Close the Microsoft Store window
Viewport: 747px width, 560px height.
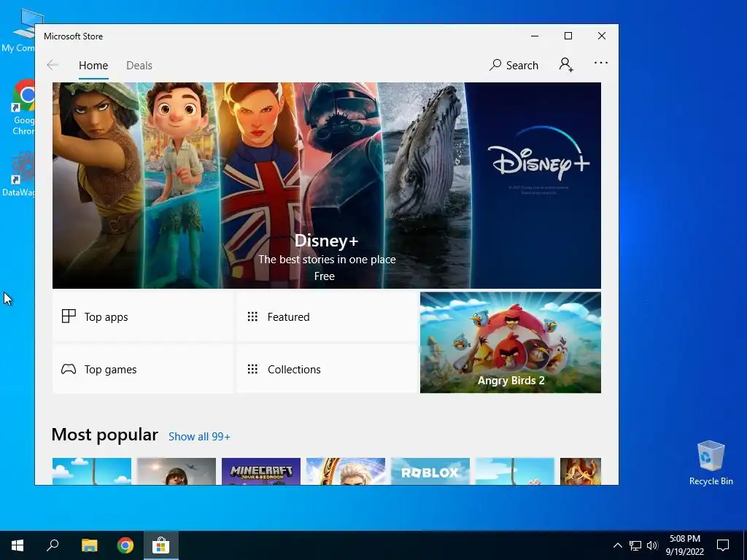(x=602, y=36)
